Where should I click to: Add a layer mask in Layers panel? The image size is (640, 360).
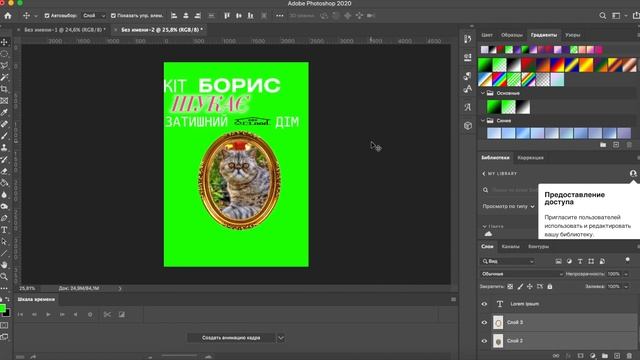580,356
